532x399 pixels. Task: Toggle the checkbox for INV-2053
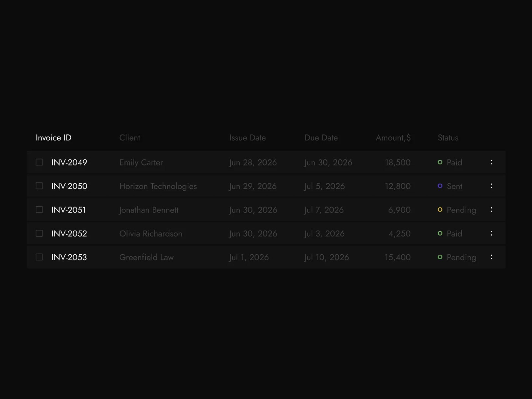point(39,257)
